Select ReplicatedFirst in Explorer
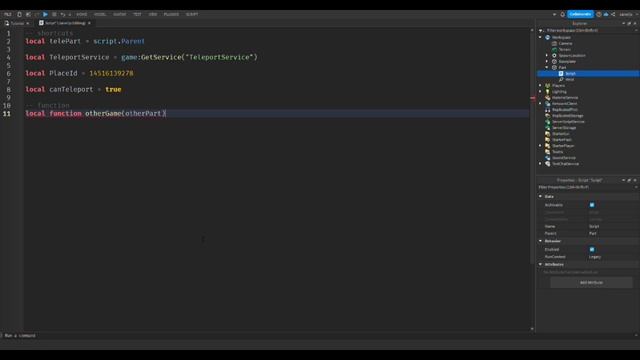The height and width of the screenshot is (360, 640). [564, 109]
